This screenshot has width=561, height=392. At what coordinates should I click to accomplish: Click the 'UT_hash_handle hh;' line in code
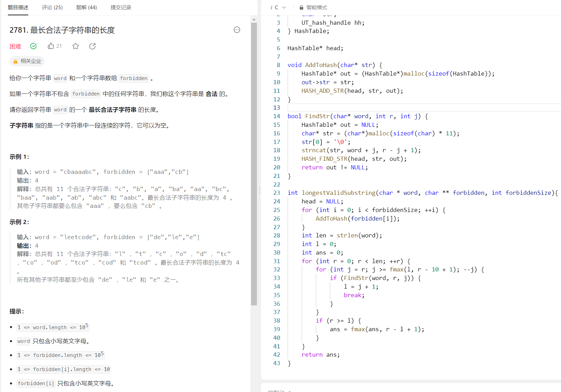[333, 23]
